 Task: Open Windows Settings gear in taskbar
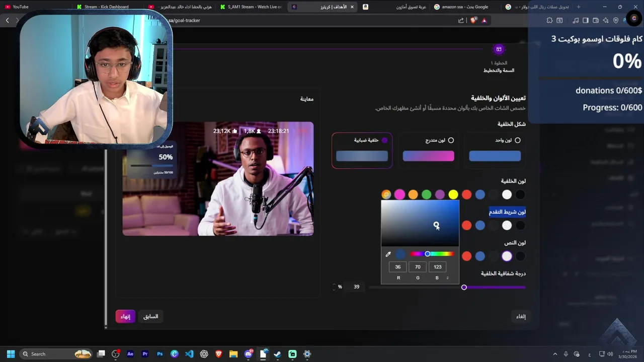(307, 354)
